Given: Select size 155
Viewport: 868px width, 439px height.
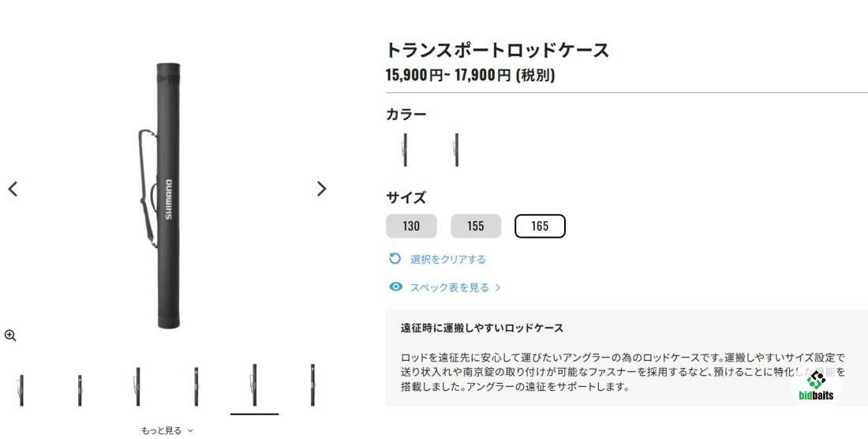Looking at the screenshot, I should (476, 226).
